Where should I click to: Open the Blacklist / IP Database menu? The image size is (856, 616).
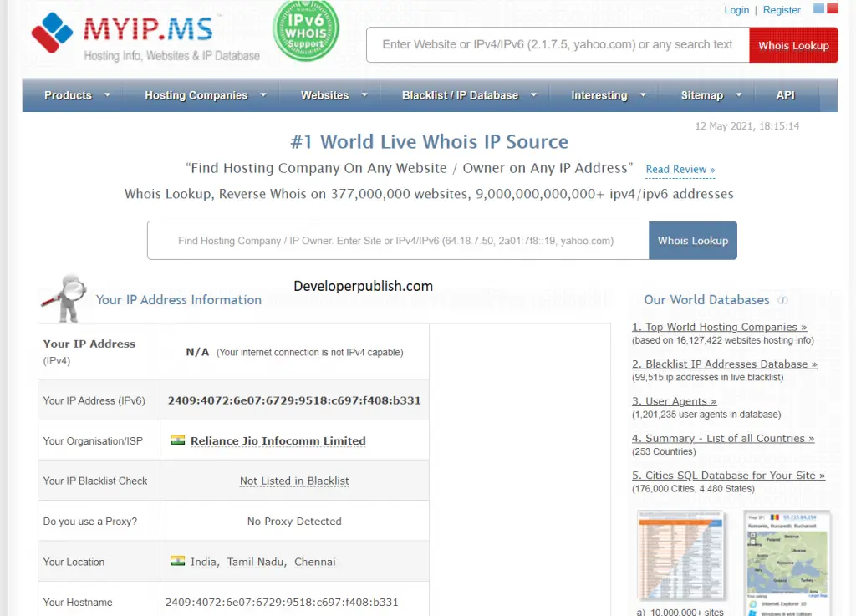[460, 95]
